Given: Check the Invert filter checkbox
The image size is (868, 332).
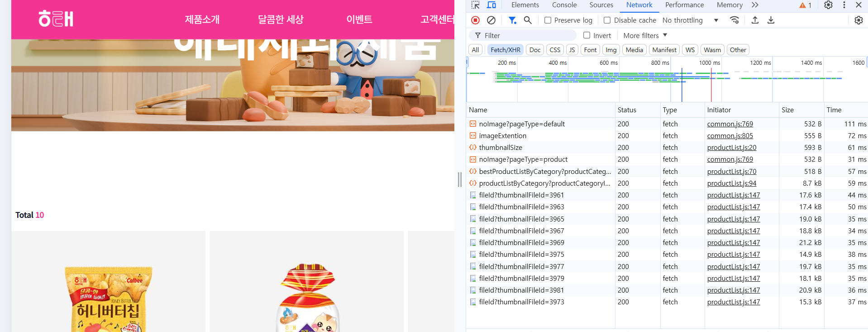Looking at the screenshot, I should 587,35.
